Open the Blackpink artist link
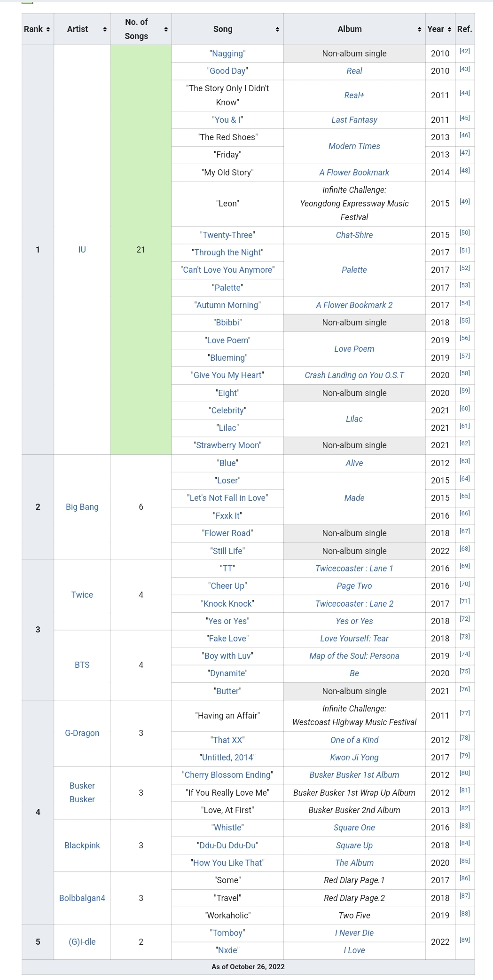Screen dimensions: 493x980 pos(82,846)
